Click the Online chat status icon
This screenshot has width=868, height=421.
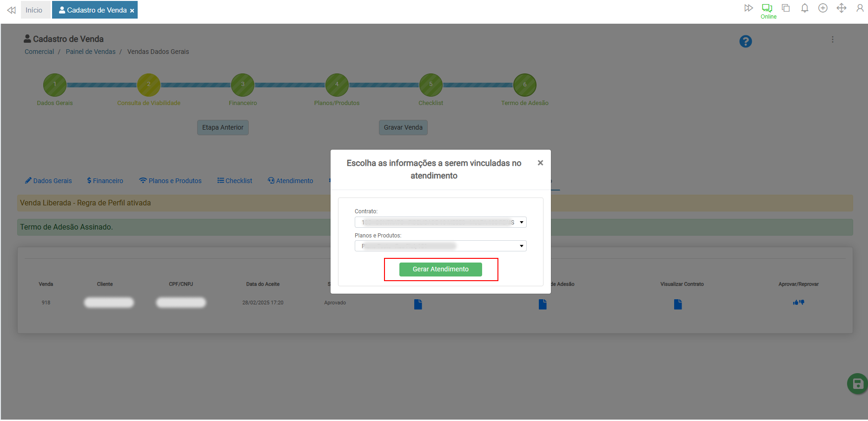[x=767, y=8]
